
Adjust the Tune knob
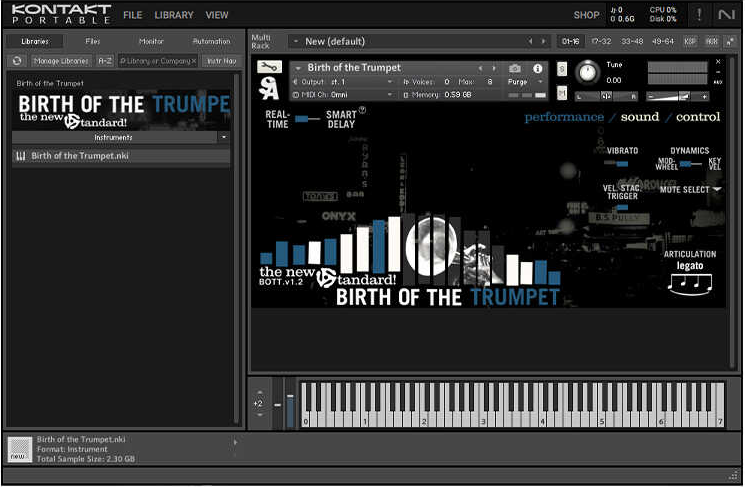coord(588,73)
